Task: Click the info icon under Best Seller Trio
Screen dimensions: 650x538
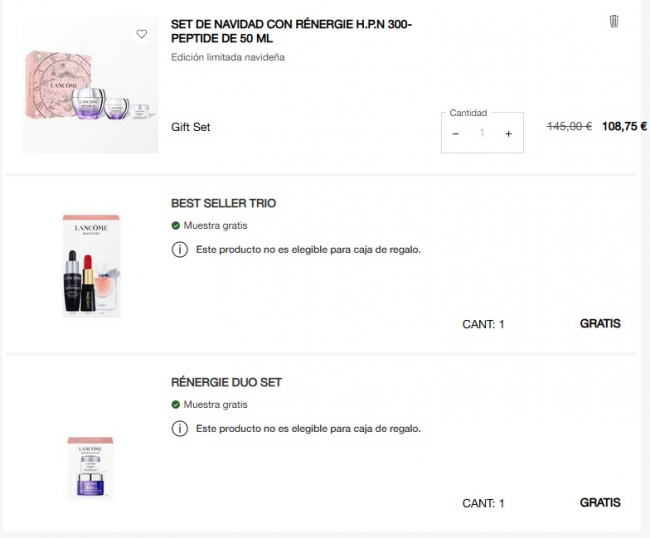Action: (x=180, y=249)
